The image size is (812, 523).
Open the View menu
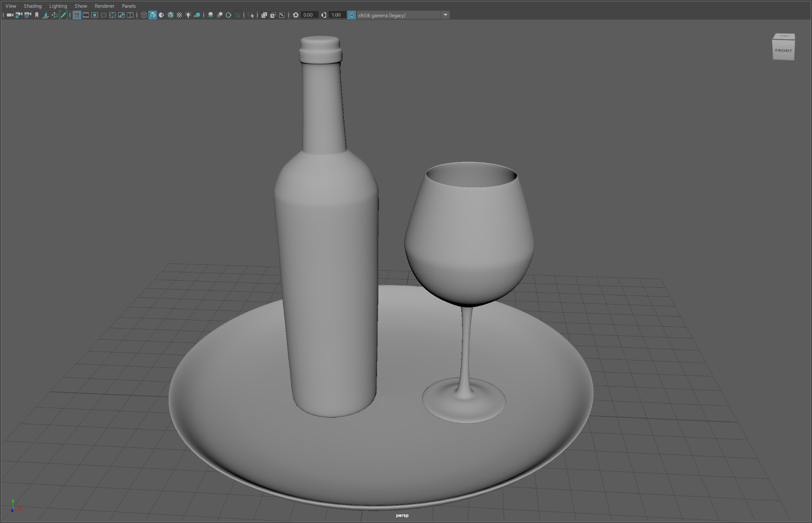point(11,6)
